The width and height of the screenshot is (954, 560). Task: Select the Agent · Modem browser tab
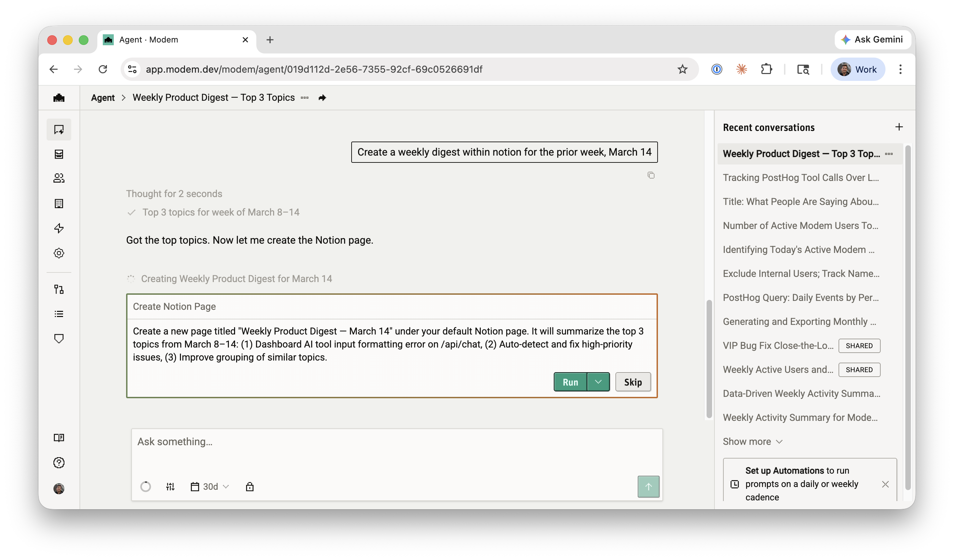click(x=176, y=40)
